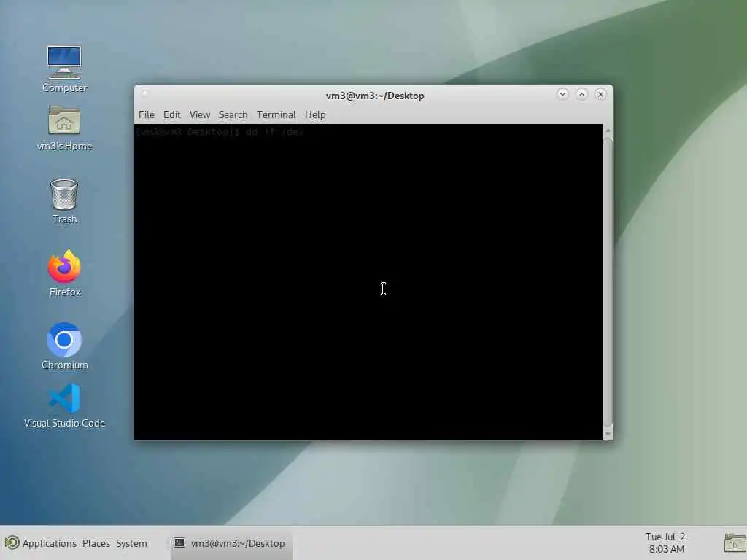Click the vm3@vm3:~/Desktop taskbar button

click(231, 543)
